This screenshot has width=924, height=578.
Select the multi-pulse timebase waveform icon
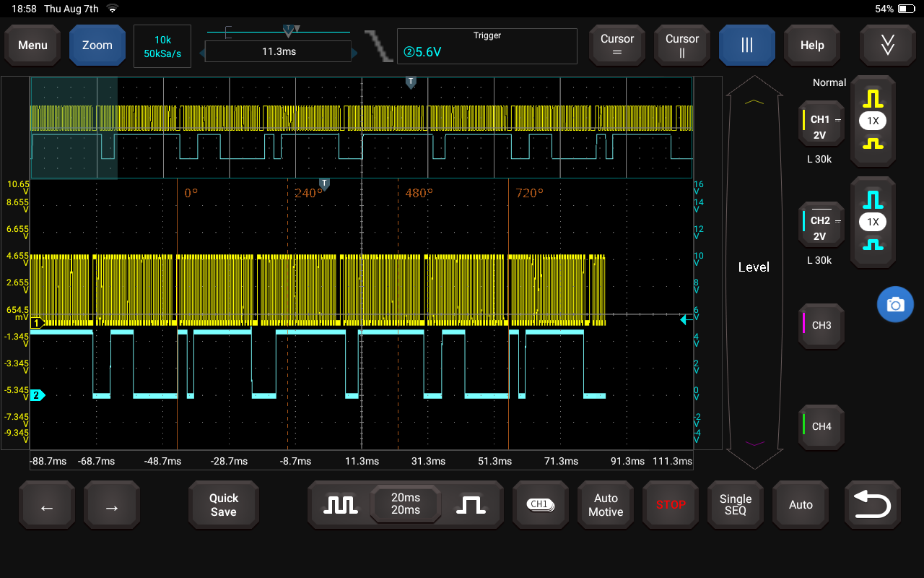click(339, 504)
